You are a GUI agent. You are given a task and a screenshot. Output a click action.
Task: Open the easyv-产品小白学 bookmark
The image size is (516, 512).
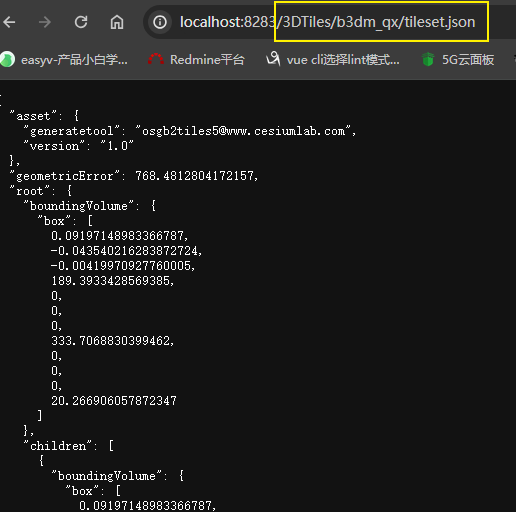74,60
